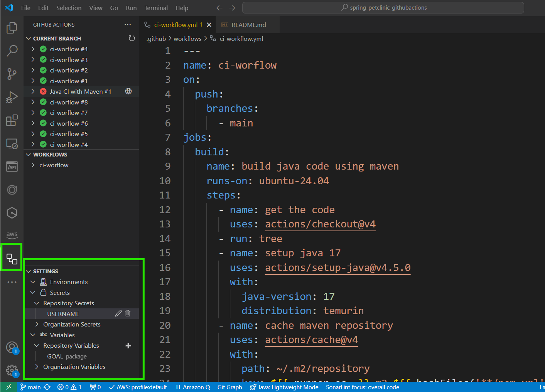Open the Search view
This screenshot has width=545, height=392.
tap(12, 50)
